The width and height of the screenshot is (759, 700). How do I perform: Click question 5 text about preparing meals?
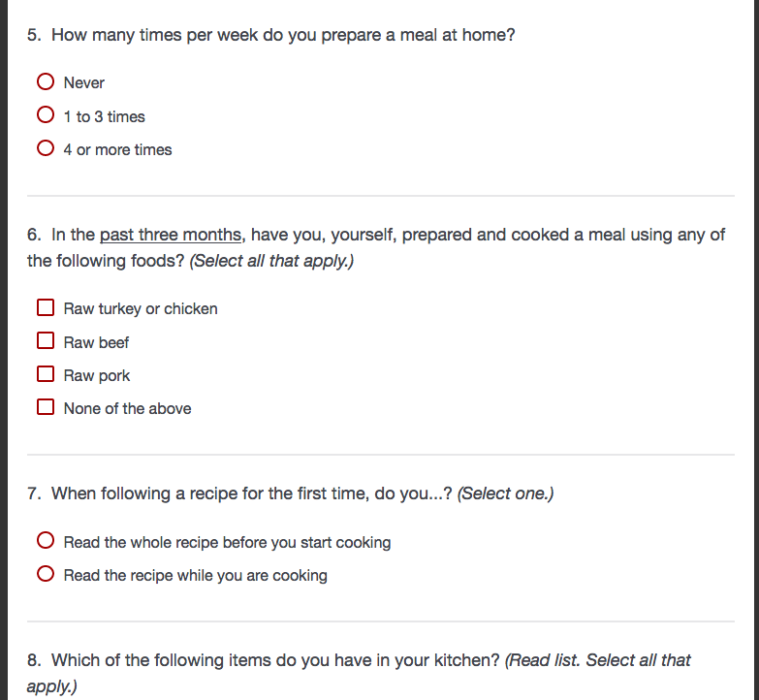click(283, 36)
